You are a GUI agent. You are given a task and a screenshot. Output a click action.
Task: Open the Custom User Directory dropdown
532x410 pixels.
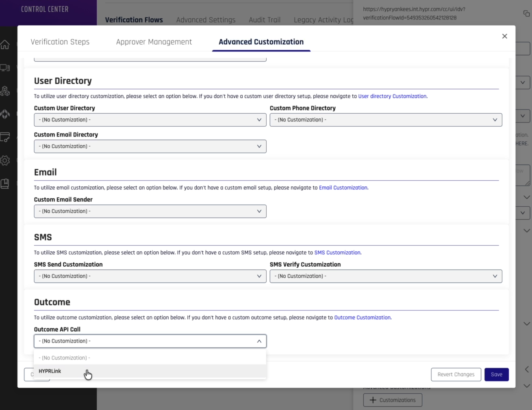[150, 120]
